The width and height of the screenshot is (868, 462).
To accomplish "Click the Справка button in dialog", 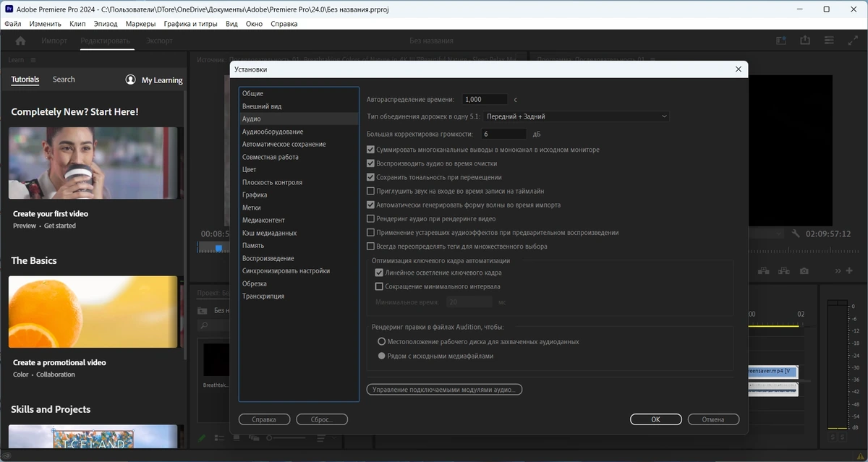I will pyautogui.click(x=264, y=419).
